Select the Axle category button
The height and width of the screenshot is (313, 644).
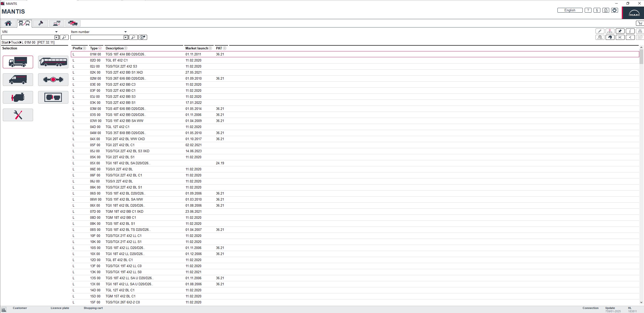(x=53, y=80)
